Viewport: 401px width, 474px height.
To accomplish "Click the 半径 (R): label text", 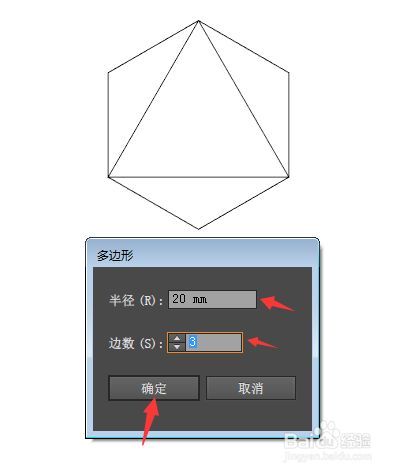I will pos(136,300).
